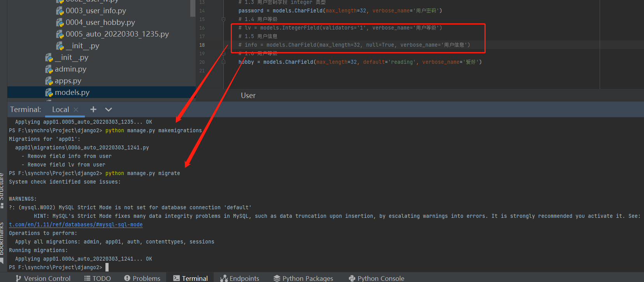Open app01 __init__.py above admin.py
Image resolution: width=644 pixels, height=282 pixels.
pos(72,58)
